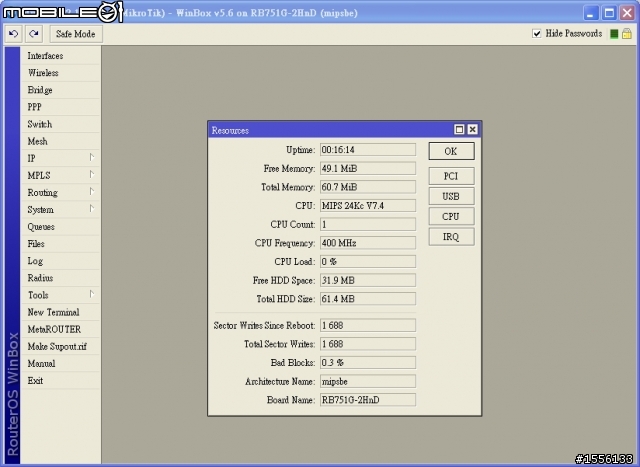The width and height of the screenshot is (640, 467).
Task: Open the Switch menu
Action: 60,124
